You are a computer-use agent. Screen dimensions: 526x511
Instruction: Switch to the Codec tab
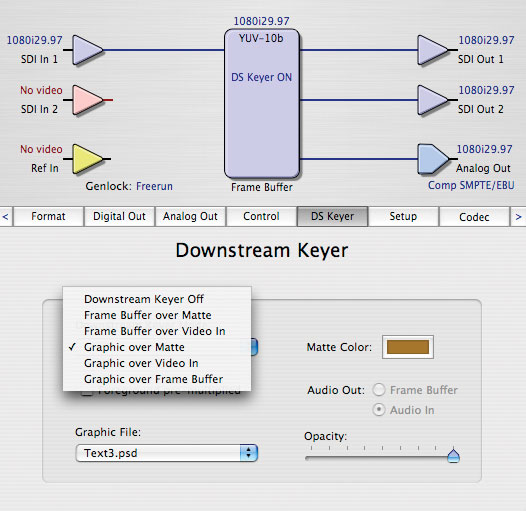click(x=474, y=217)
